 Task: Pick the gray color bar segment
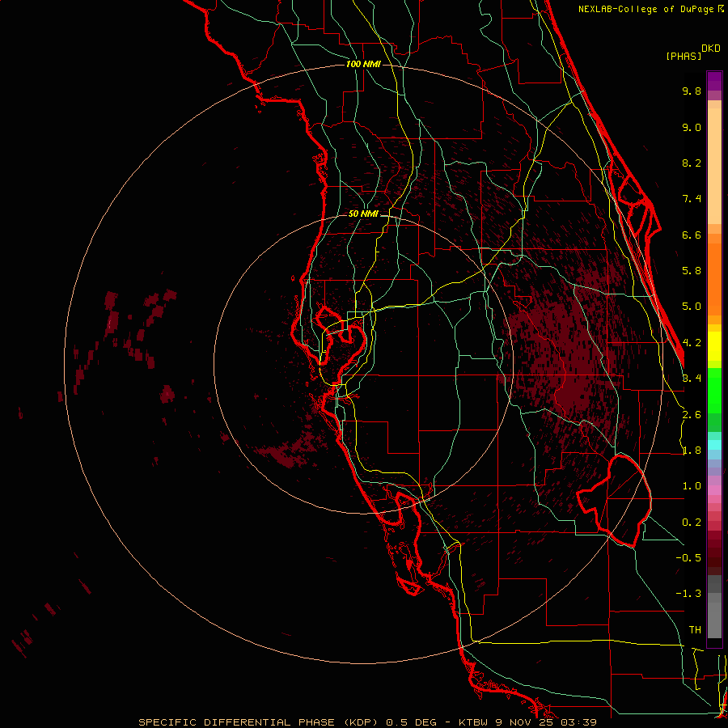[x=714, y=617]
